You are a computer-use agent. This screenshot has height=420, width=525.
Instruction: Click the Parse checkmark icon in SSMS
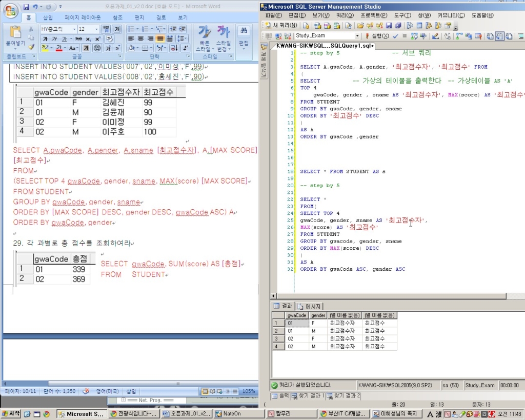tap(395, 36)
